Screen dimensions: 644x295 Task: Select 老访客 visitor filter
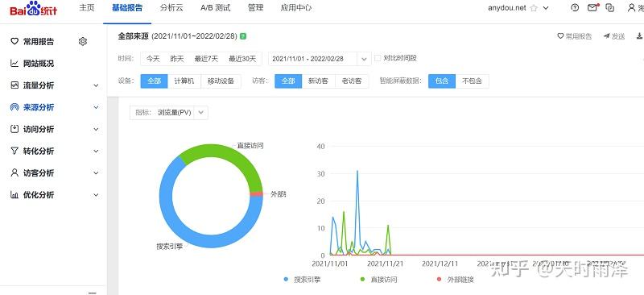pos(352,81)
